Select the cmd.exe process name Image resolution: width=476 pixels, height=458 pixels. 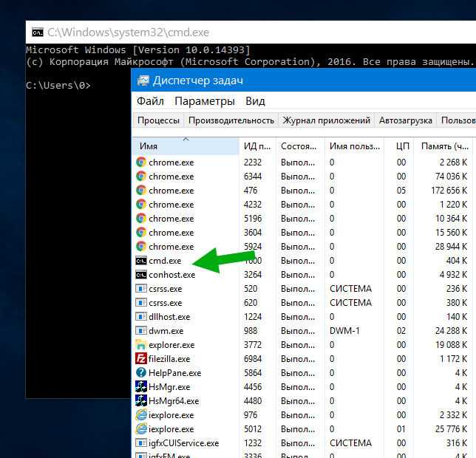[165, 261]
